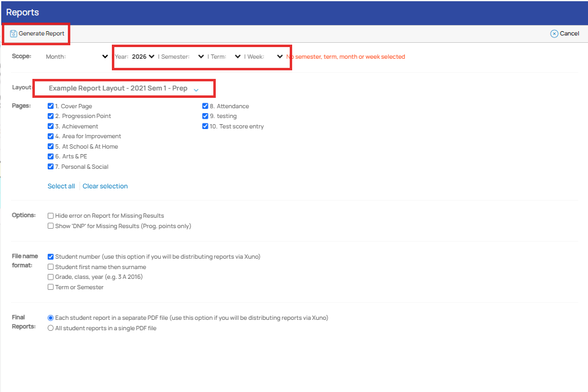The height and width of the screenshot is (392, 588).
Task: Uncheck the 9. testing checkbox
Action: coord(205,116)
